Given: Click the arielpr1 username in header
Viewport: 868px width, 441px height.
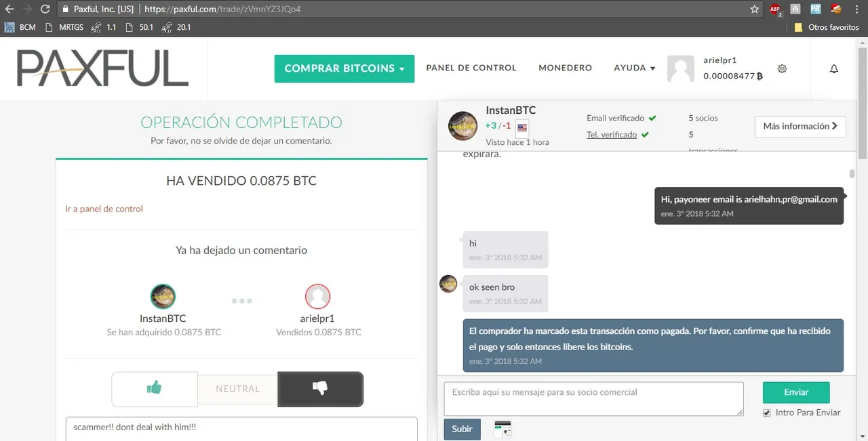Looking at the screenshot, I should [x=720, y=60].
